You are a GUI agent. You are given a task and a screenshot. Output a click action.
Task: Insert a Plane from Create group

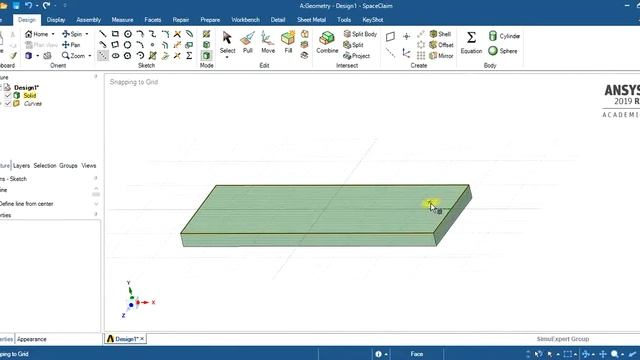point(390,37)
